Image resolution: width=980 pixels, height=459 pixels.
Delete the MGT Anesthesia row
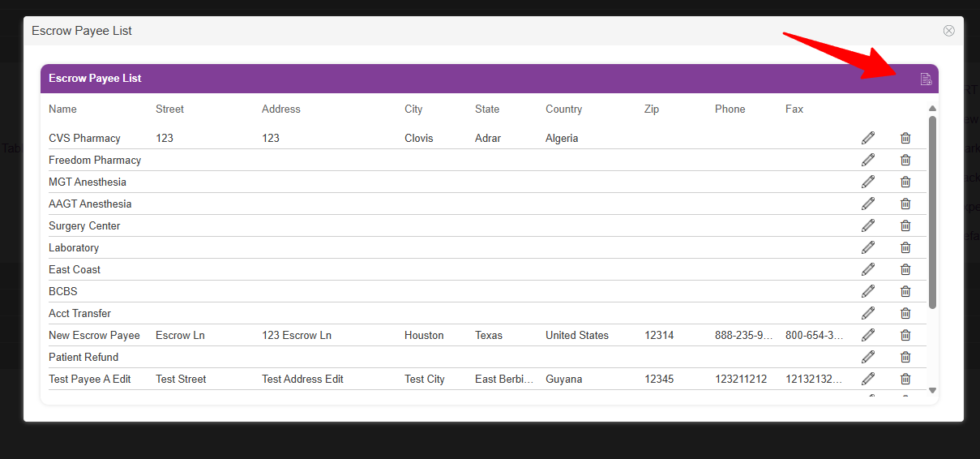pyautogui.click(x=905, y=182)
